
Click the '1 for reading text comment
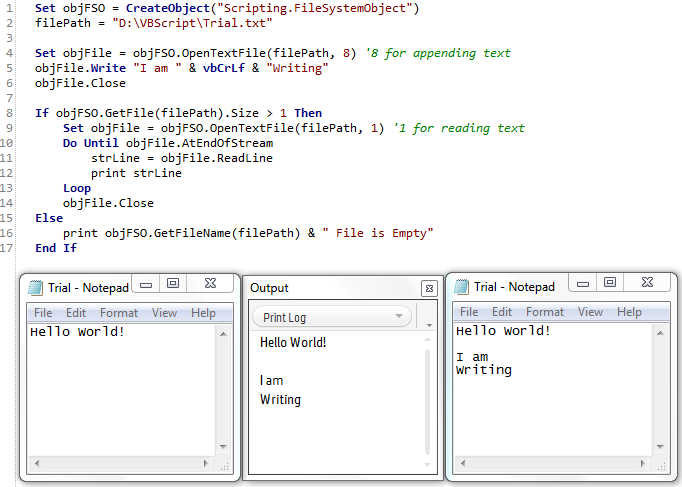[x=459, y=128]
